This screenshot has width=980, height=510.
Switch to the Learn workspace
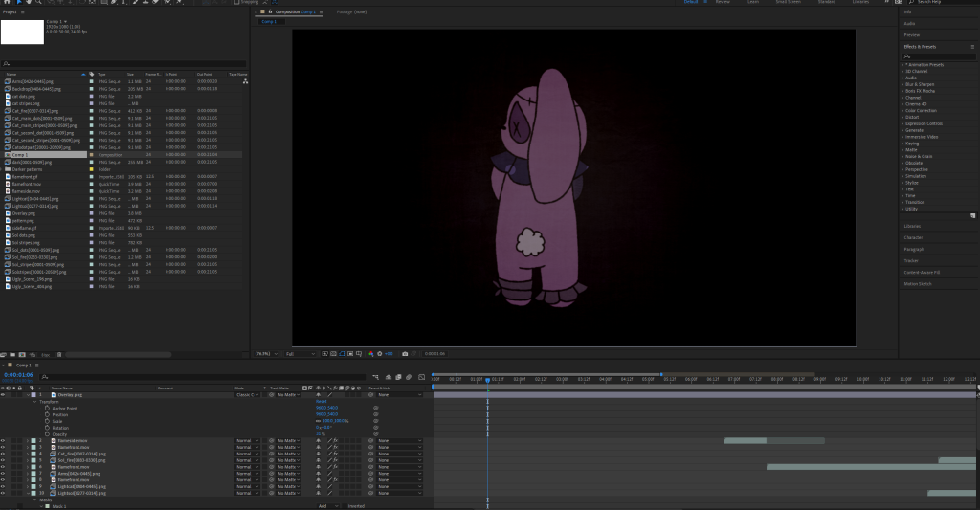[x=753, y=2]
